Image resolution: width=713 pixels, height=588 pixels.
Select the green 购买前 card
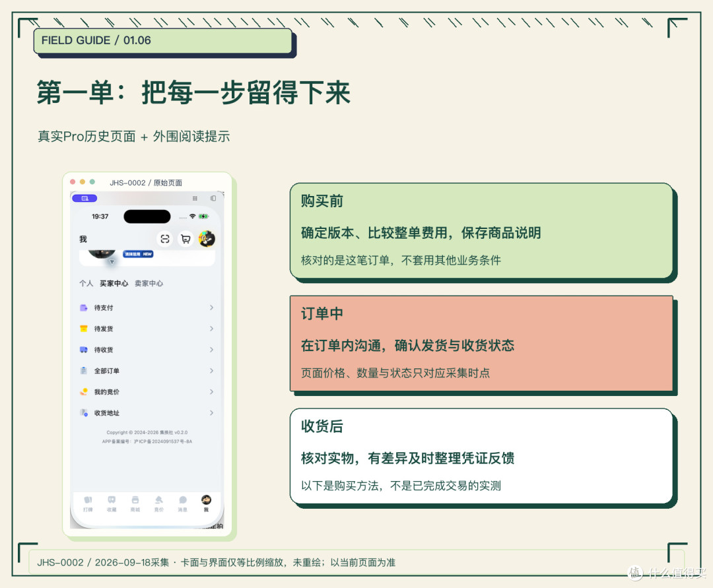coord(481,230)
